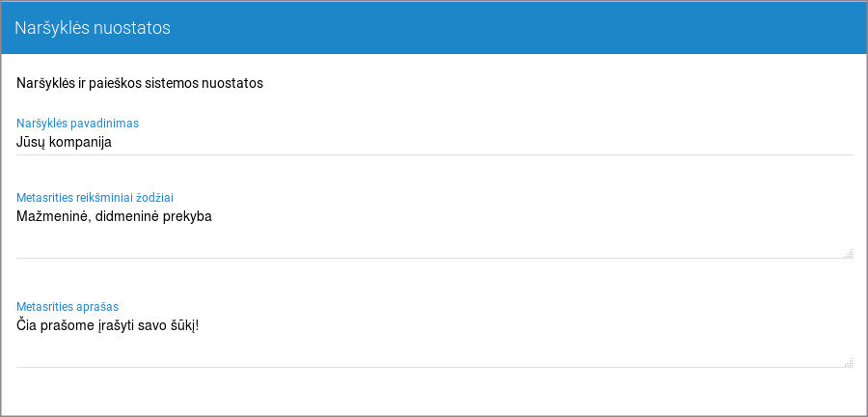Click the word Čia in the description area
This screenshot has width=868, height=417.
click(28, 325)
